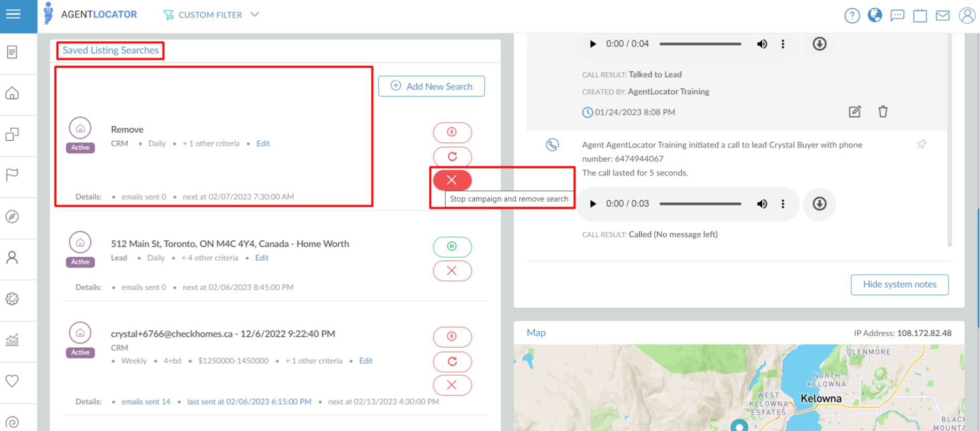This screenshot has width=980, height=431.
Task: Click Active badge of crystal+6766 search
Action: 80,352
